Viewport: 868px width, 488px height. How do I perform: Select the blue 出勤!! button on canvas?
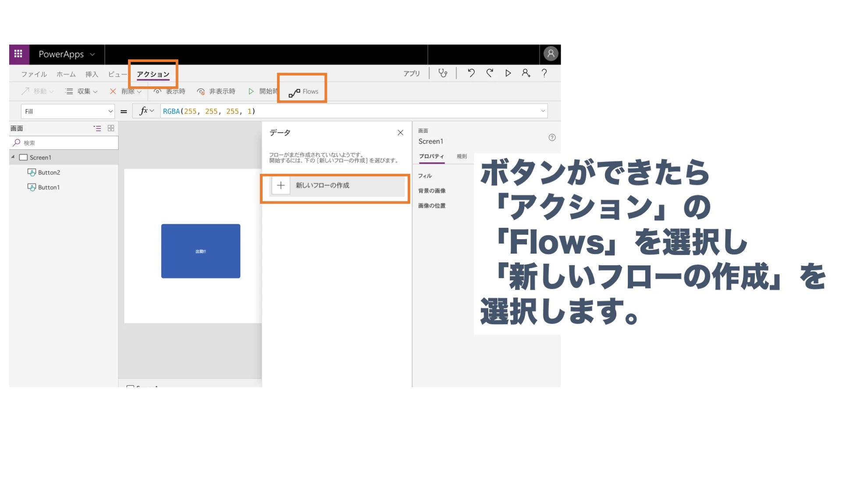pos(201,251)
